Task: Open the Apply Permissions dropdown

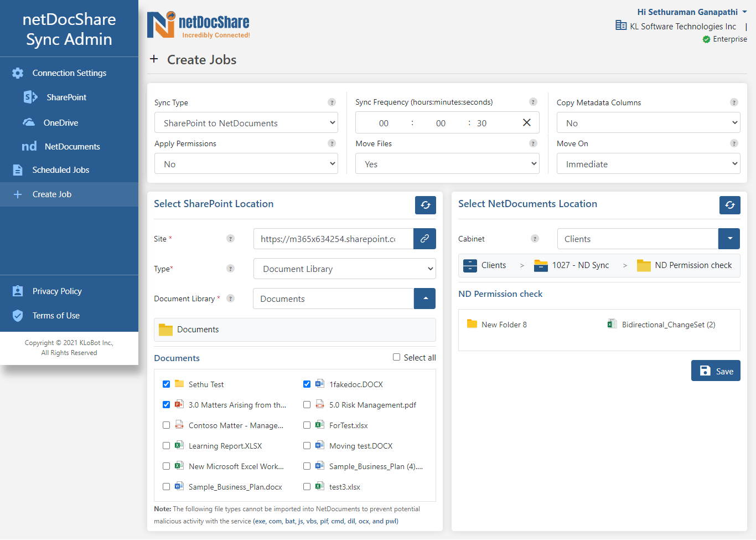Action: pos(246,164)
